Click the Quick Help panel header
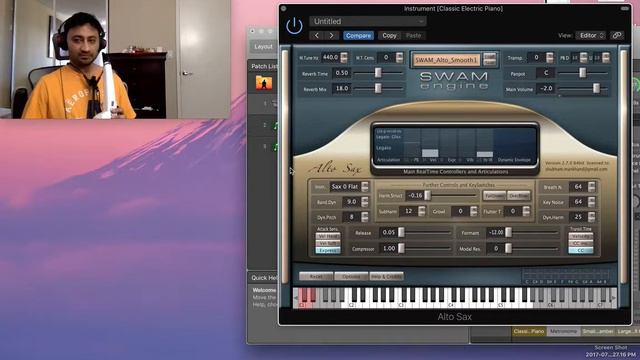The width and height of the screenshot is (640, 360). [264, 278]
